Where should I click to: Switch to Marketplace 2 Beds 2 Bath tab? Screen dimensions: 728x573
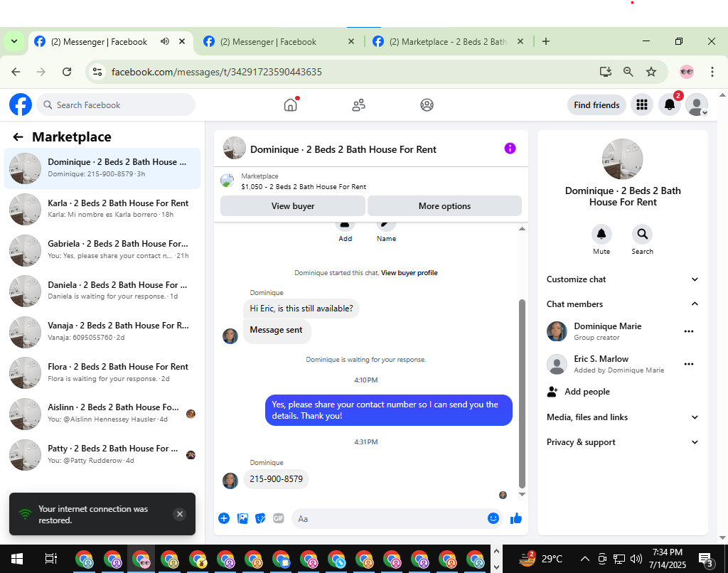click(x=449, y=42)
